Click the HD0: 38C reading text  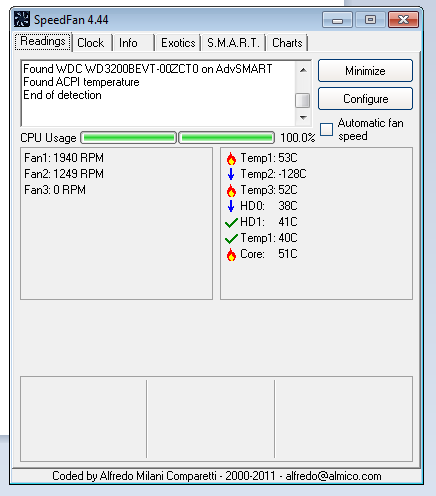pyautogui.click(x=269, y=206)
